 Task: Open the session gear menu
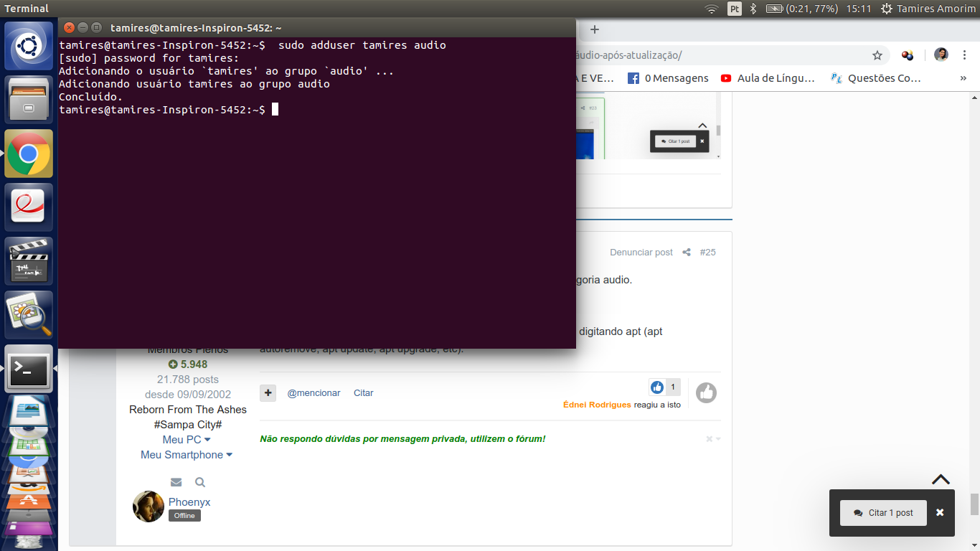click(887, 9)
